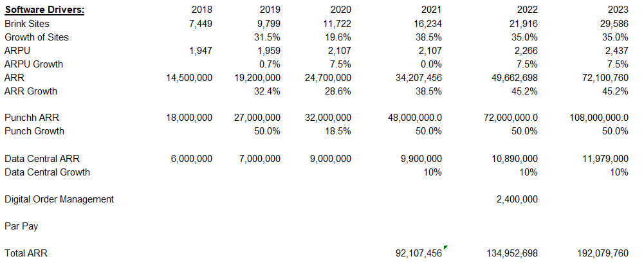Click Punchh ARR value 27,000,000
This screenshot has height=270, width=644.
[x=257, y=118]
